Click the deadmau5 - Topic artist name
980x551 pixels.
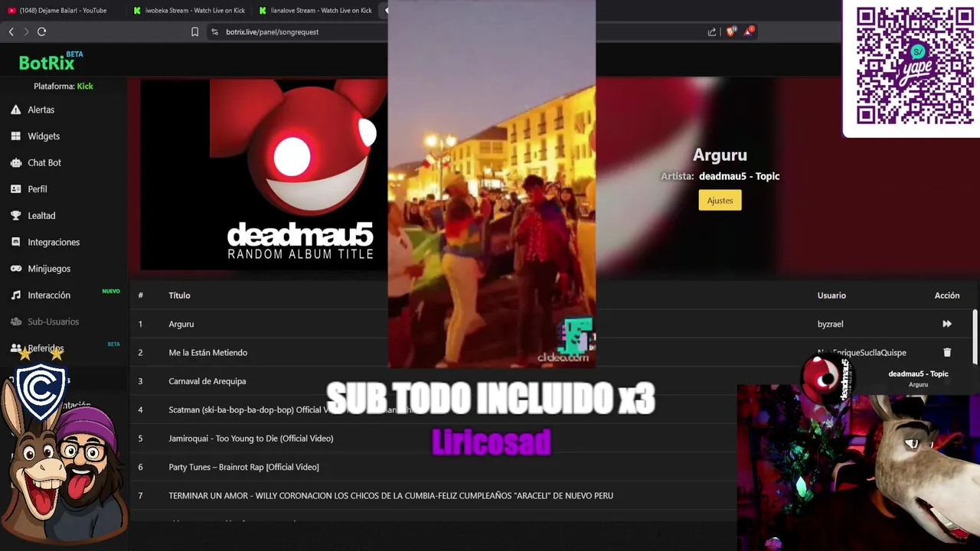click(739, 176)
